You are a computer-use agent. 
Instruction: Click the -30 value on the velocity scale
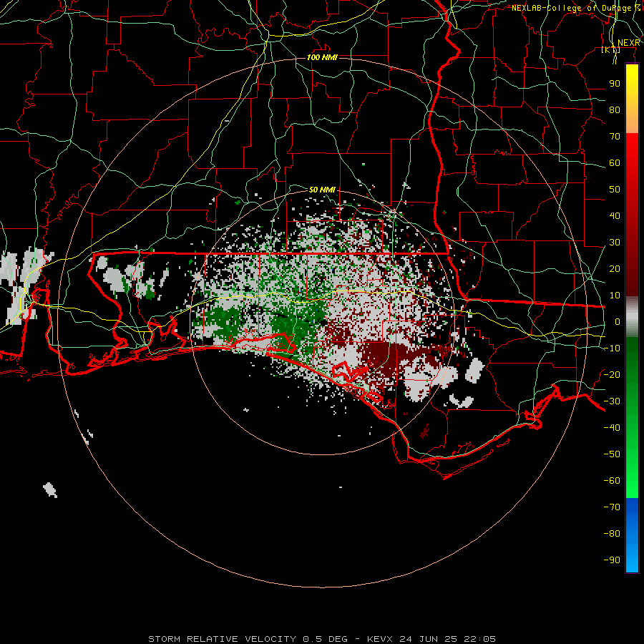[x=612, y=401]
